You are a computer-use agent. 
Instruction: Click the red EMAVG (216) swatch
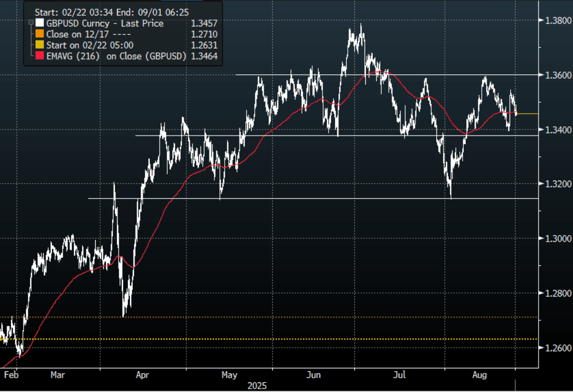pyautogui.click(x=39, y=56)
